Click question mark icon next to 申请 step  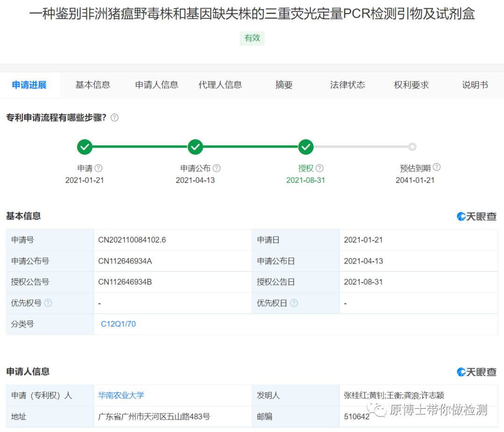98,168
